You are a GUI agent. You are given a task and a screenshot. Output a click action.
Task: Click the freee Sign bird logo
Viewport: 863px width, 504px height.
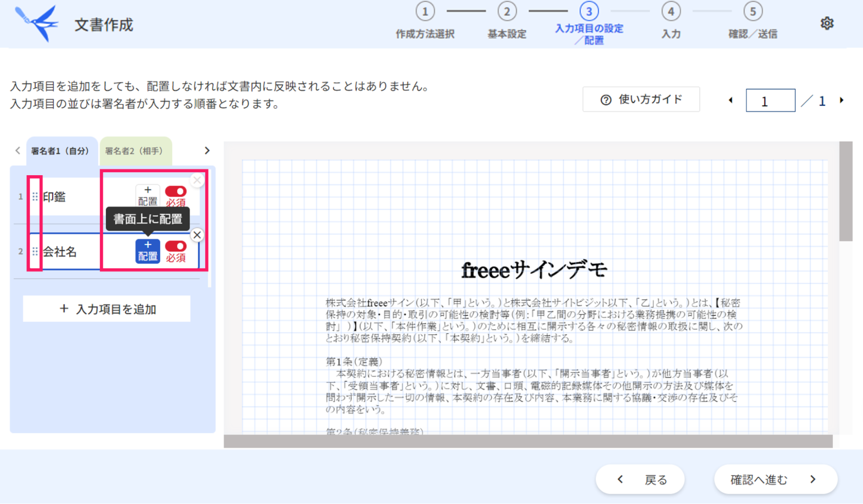tap(36, 23)
